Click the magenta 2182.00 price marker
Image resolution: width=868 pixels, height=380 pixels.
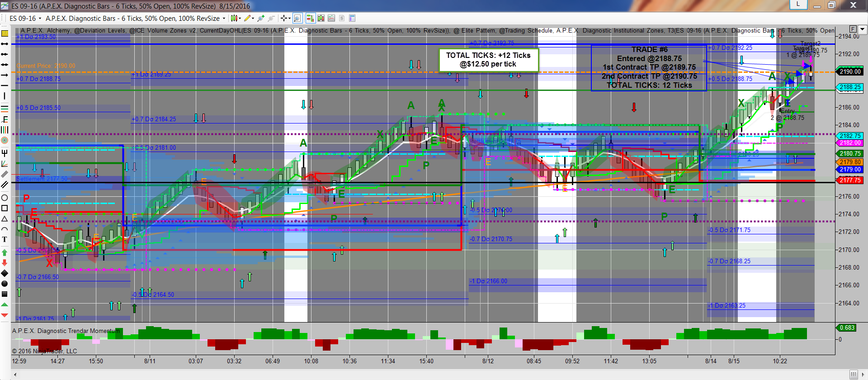[x=850, y=143]
